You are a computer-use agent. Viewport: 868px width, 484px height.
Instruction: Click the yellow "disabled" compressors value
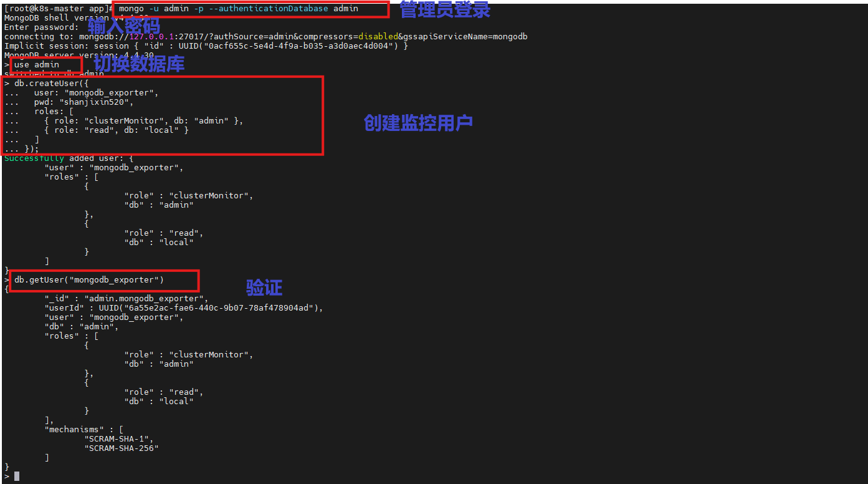[x=378, y=37]
